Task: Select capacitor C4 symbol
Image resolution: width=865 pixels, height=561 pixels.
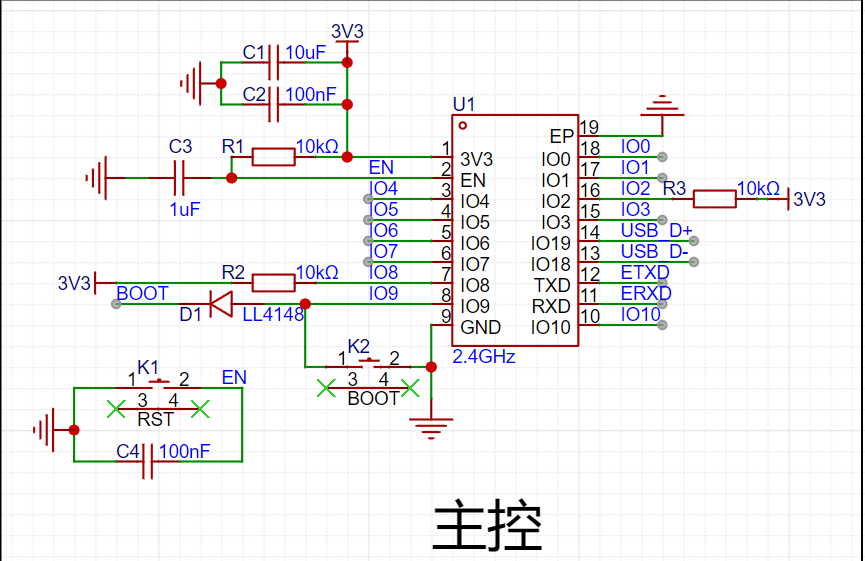Action: [148, 461]
